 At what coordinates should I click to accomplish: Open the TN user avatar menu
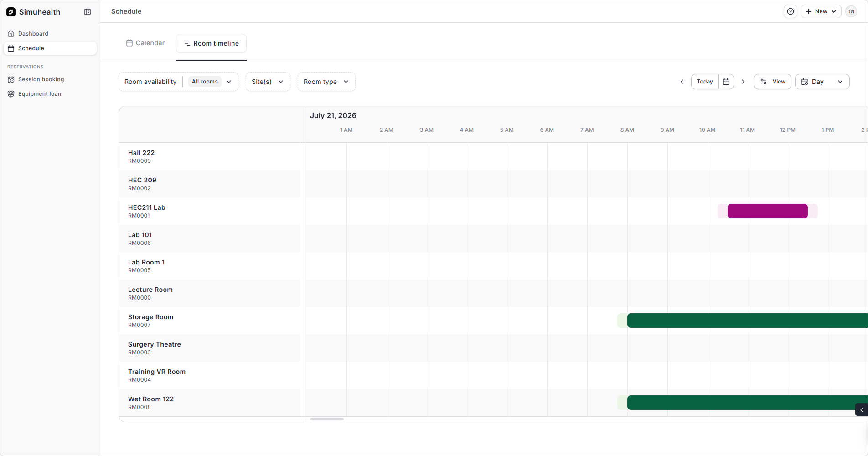851,11
